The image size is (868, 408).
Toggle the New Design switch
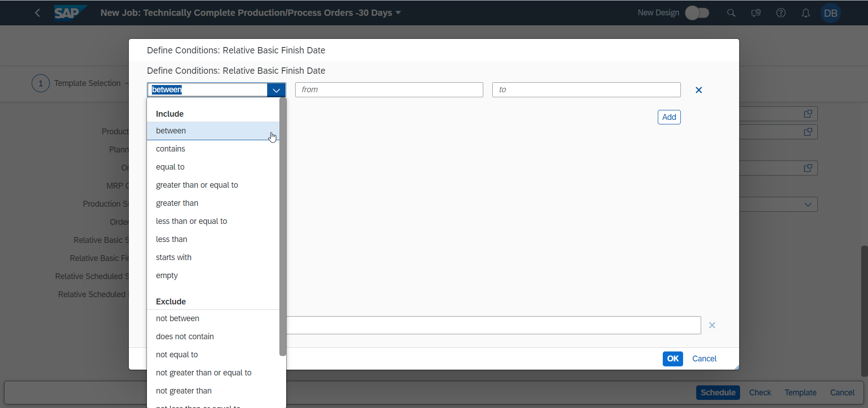697,13
